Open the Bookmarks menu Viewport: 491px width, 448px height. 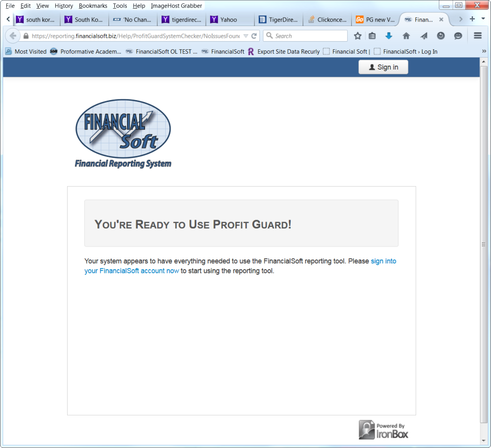93,6
